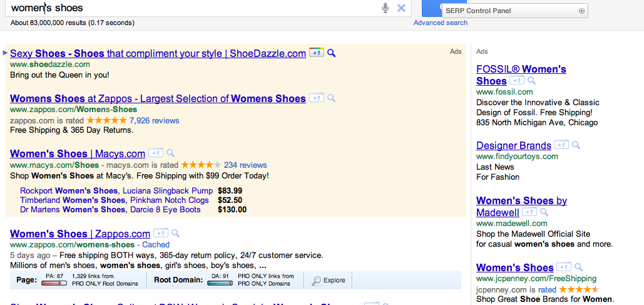Click preview magnifier next to Macys.com ad
This screenshot has height=305, width=644.
click(170, 153)
